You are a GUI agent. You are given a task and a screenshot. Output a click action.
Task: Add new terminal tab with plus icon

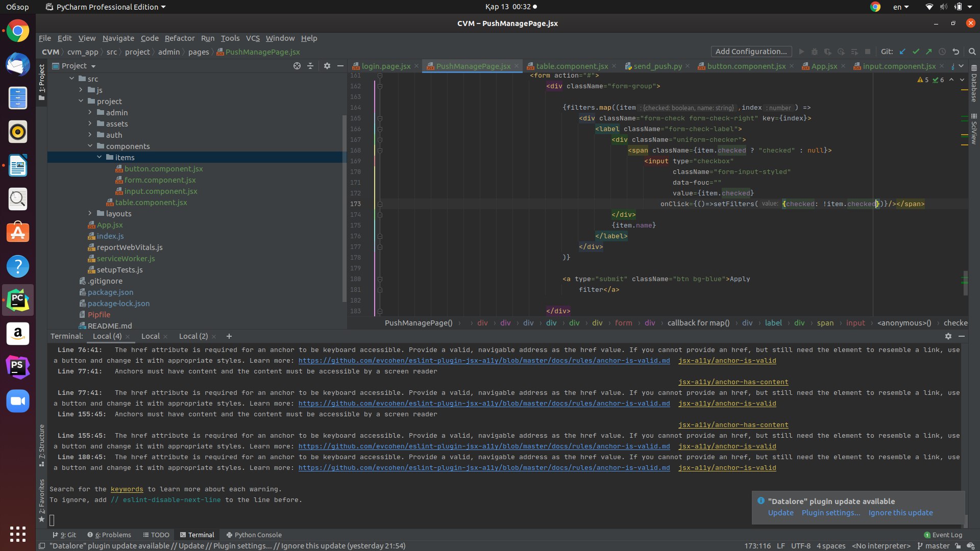[x=229, y=336]
